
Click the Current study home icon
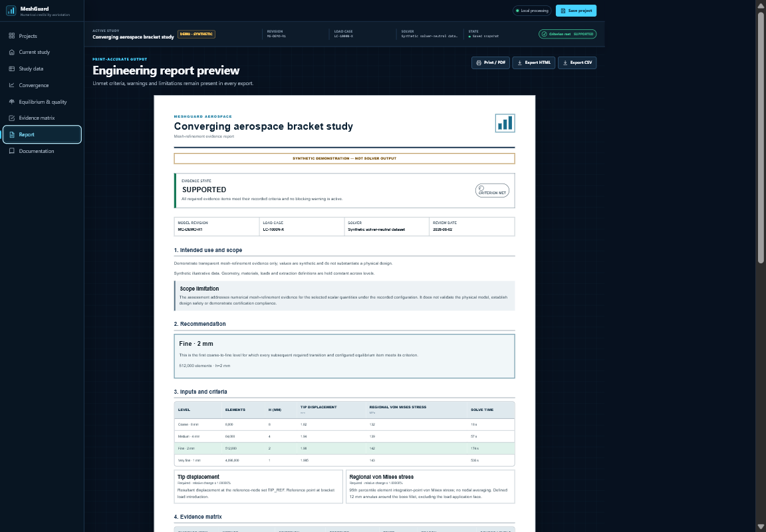(x=12, y=53)
